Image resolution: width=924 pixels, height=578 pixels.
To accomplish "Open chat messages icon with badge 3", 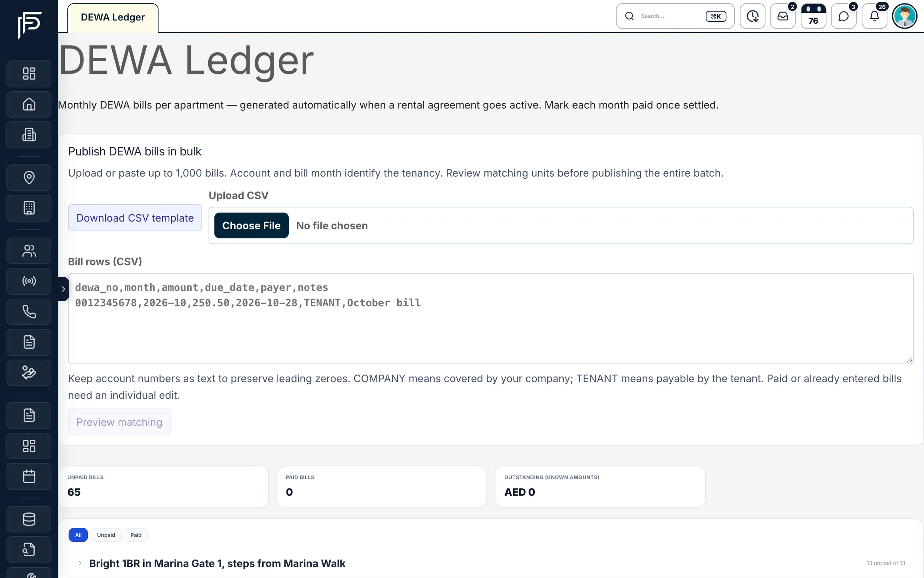I will 844,16.
